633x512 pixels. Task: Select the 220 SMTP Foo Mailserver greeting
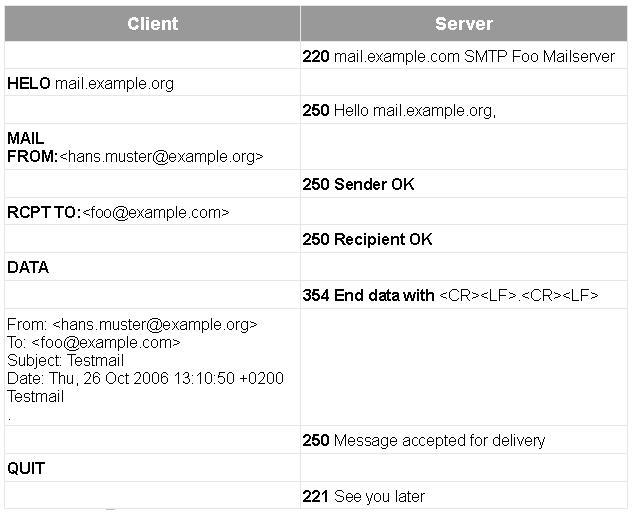click(x=458, y=56)
